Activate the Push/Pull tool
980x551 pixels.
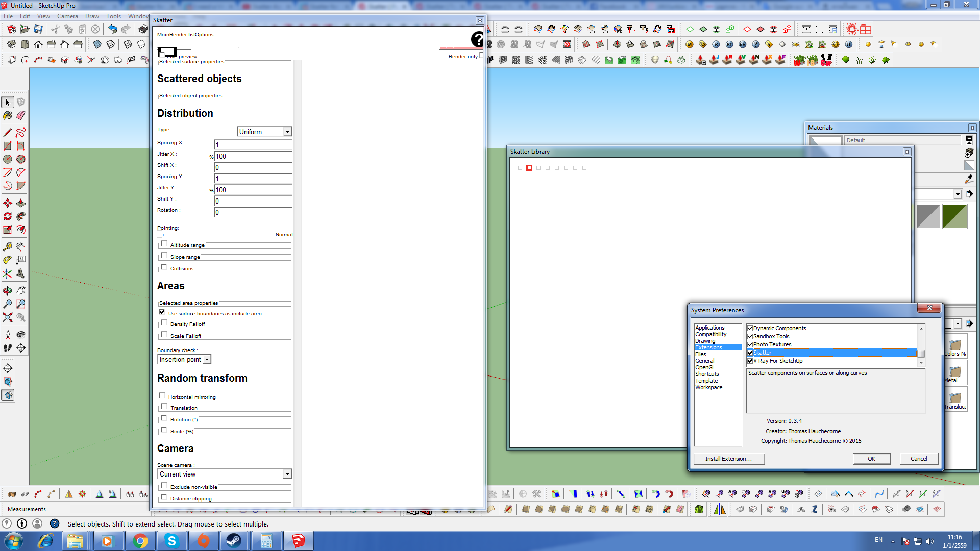(x=21, y=203)
